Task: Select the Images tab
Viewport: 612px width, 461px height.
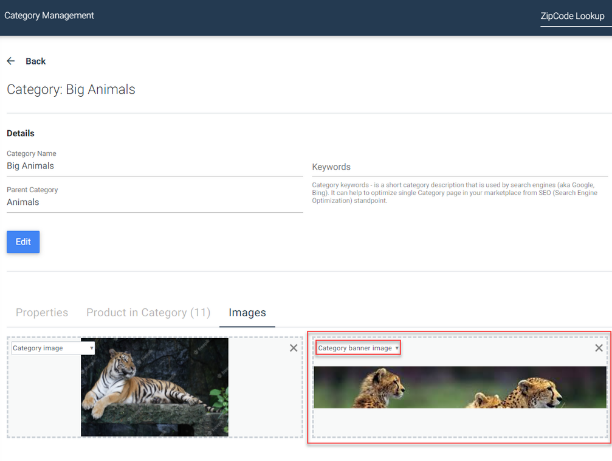Action: (247, 312)
